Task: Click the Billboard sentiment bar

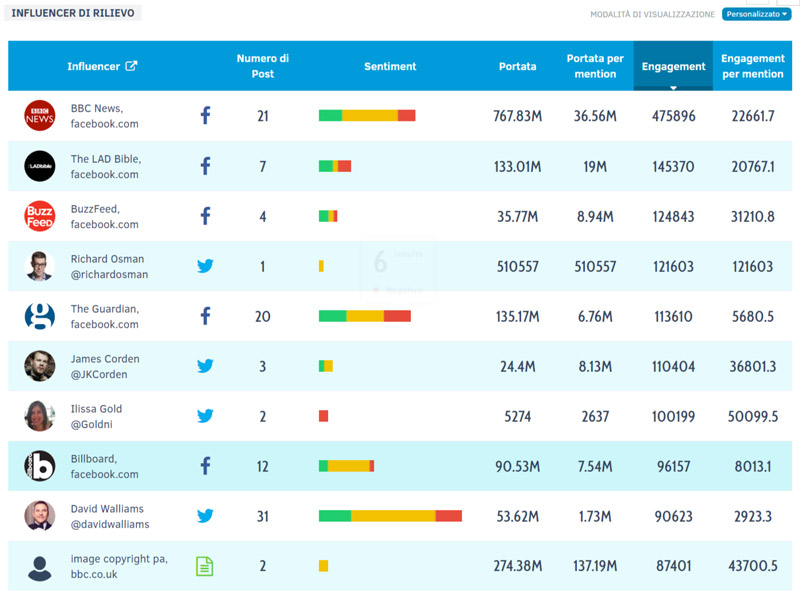Action: pos(346,466)
